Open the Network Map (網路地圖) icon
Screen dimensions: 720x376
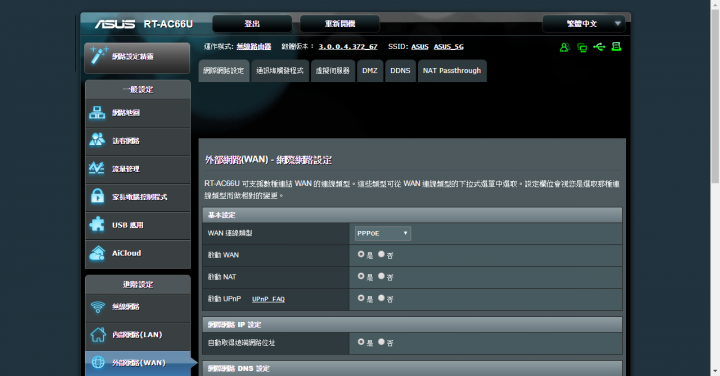point(97,112)
